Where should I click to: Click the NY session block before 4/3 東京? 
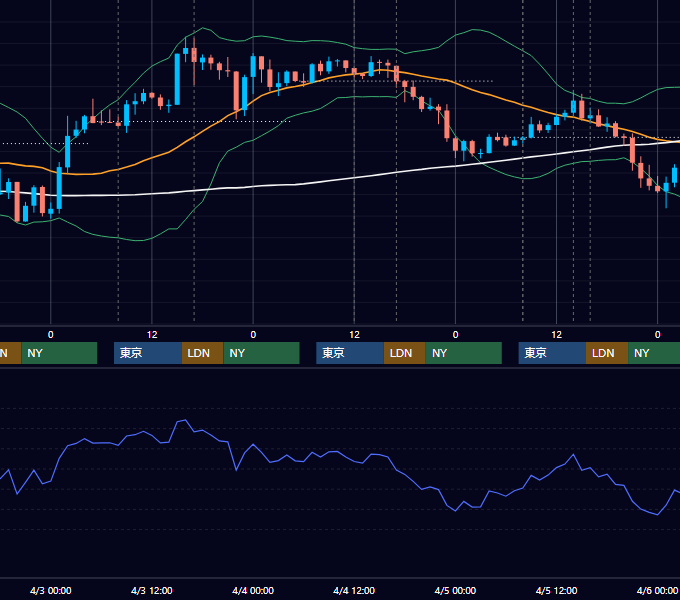pyautogui.click(x=59, y=353)
